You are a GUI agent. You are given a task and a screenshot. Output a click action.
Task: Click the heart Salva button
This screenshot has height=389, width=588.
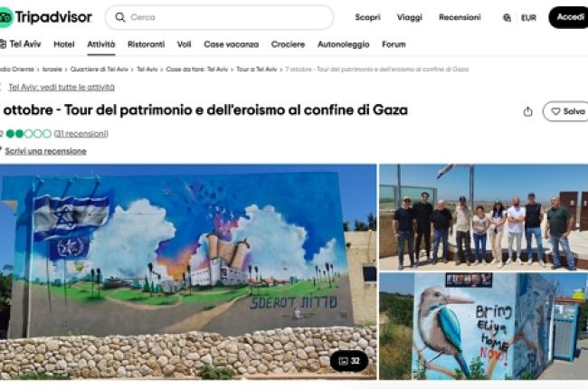click(x=566, y=111)
